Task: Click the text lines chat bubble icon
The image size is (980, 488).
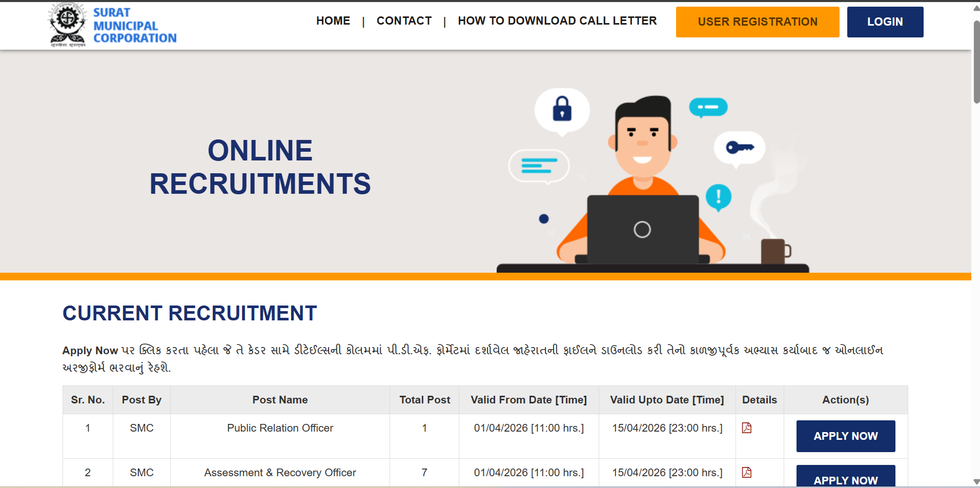Action: point(539,166)
